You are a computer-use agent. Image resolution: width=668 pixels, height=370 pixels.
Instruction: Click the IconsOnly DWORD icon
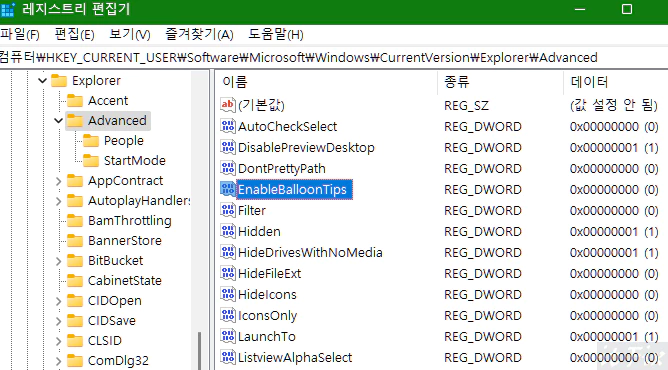point(228,315)
